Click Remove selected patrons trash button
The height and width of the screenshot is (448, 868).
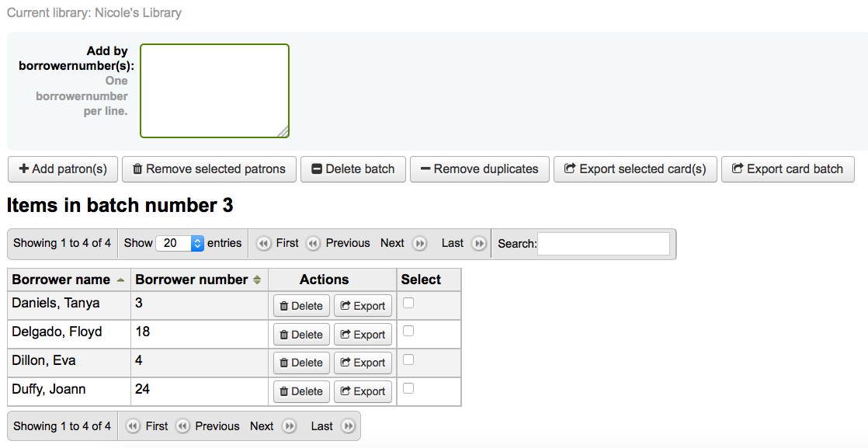point(209,169)
